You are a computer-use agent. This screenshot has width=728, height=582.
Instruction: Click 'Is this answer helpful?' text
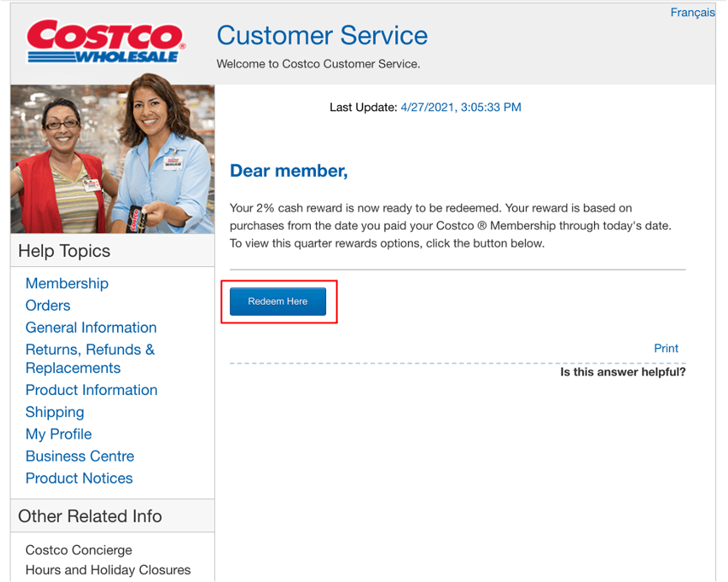[x=623, y=371]
